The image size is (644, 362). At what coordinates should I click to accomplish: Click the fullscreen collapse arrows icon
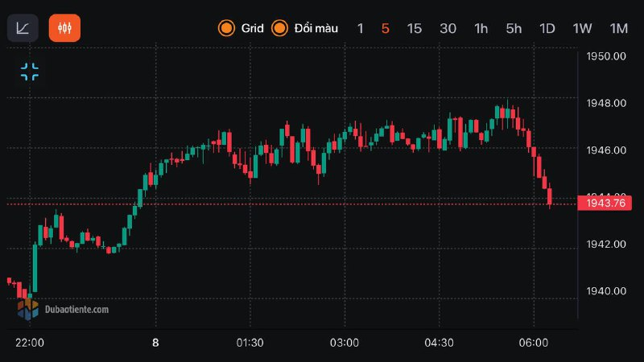(x=30, y=72)
